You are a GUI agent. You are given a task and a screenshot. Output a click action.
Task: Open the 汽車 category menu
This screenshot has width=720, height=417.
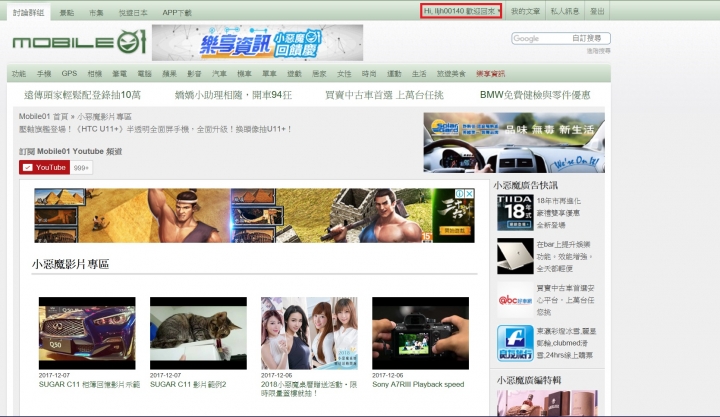tap(219, 73)
